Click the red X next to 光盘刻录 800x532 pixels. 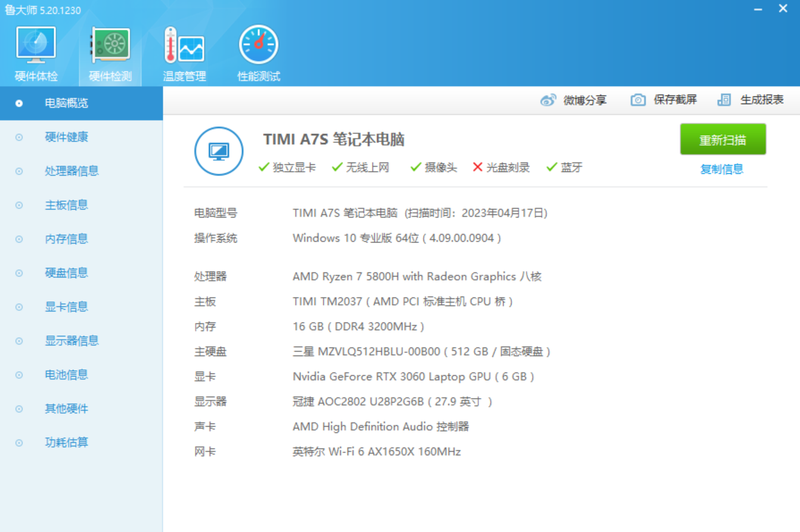[x=477, y=167]
